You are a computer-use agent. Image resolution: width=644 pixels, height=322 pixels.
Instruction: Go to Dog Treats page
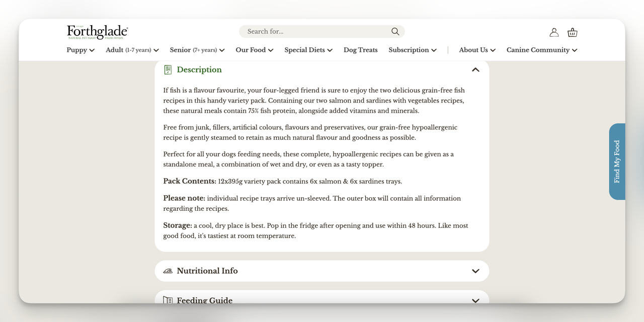[361, 50]
